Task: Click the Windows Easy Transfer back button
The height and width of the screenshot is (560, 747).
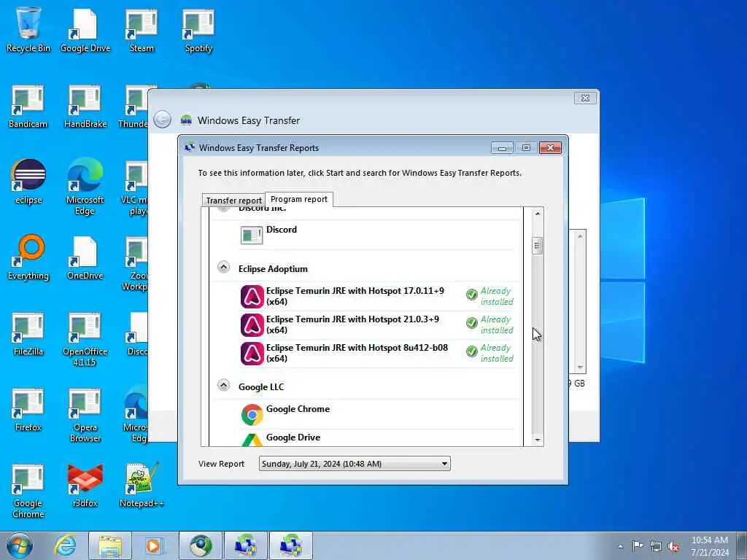Action: [163, 119]
